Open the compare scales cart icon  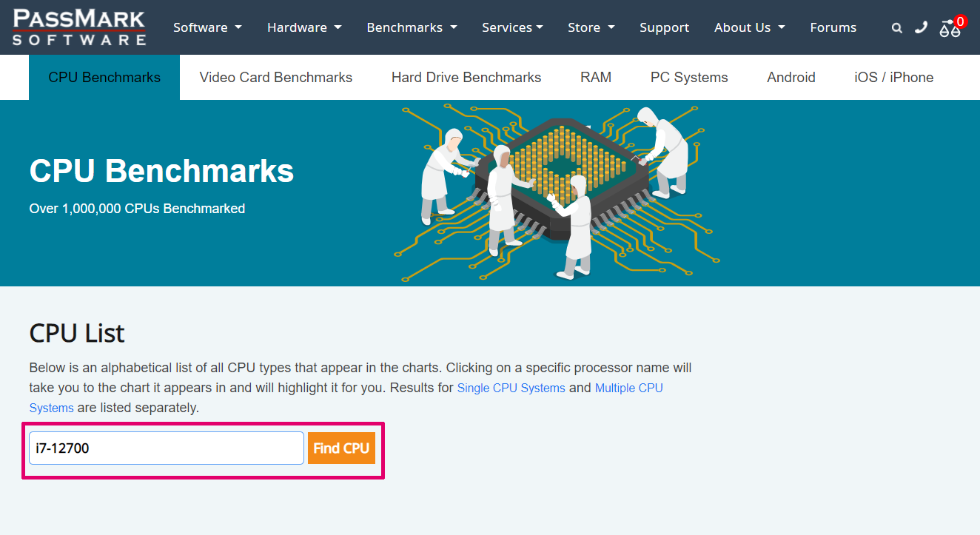(952, 27)
